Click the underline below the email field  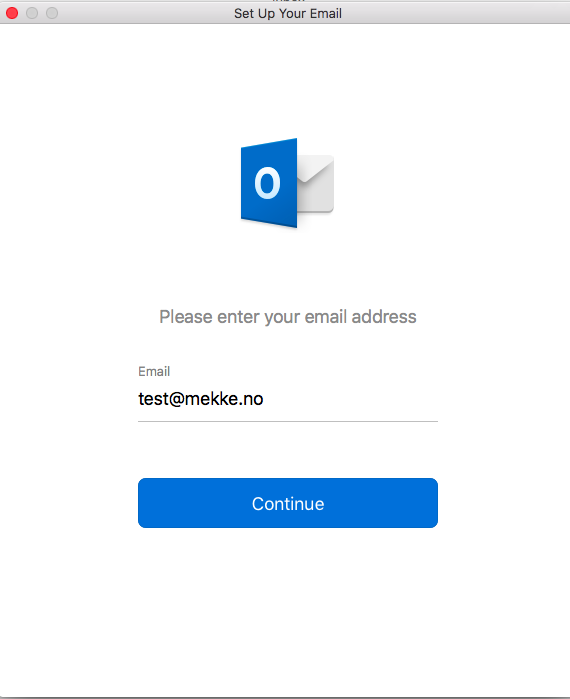click(x=288, y=421)
